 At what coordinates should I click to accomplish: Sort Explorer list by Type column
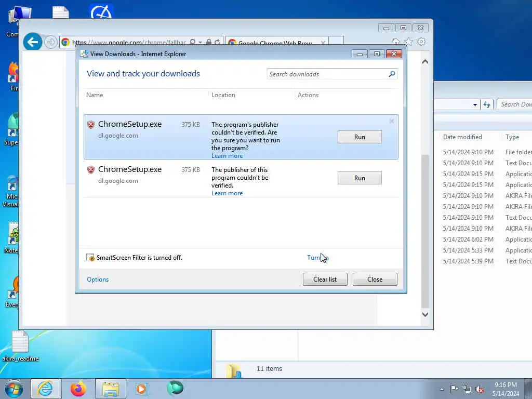(x=512, y=137)
